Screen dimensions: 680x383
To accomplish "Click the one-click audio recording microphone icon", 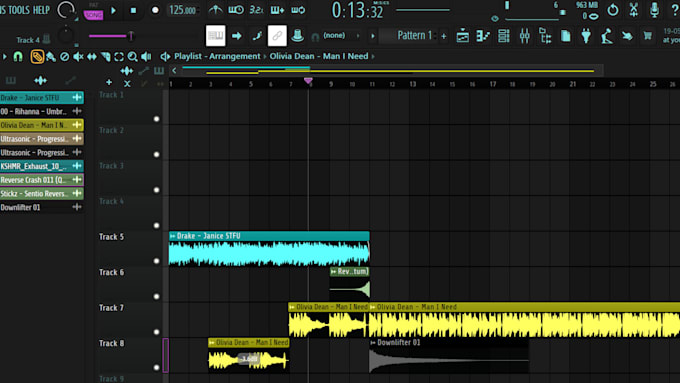I will tap(654, 10).
